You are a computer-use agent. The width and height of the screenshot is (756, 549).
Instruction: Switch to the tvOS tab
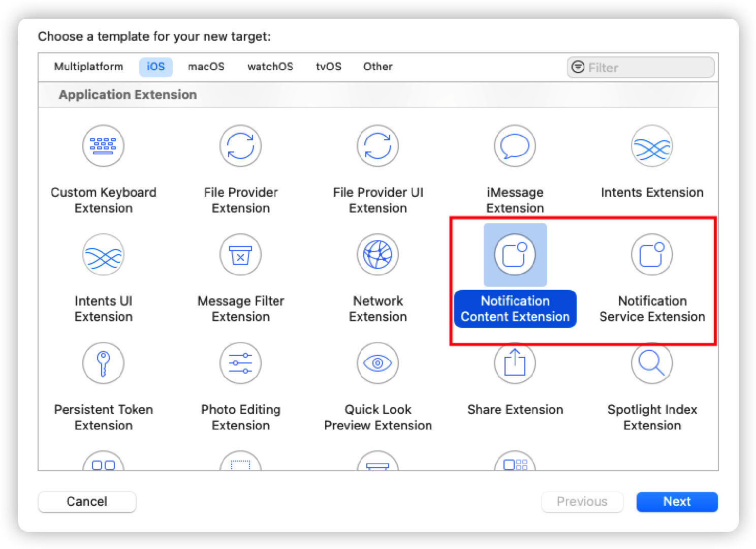click(x=328, y=67)
